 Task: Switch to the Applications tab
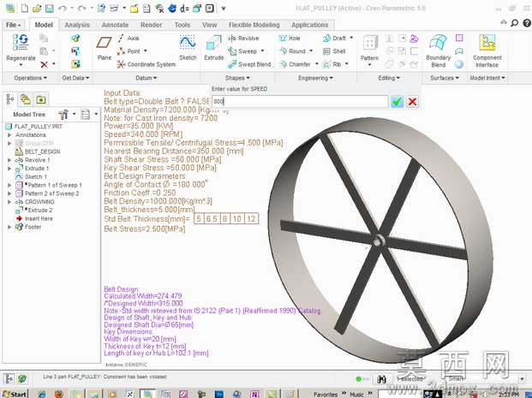click(x=310, y=25)
